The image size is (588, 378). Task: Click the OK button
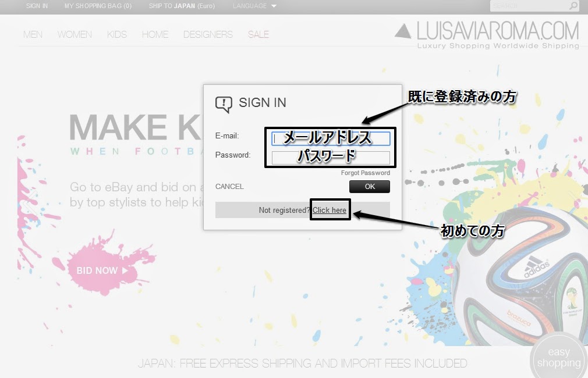[x=370, y=187]
